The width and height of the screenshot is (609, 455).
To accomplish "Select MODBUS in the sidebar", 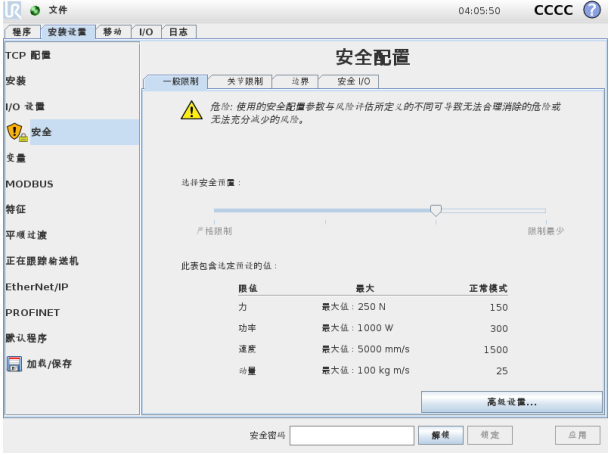I will click(30, 184).
